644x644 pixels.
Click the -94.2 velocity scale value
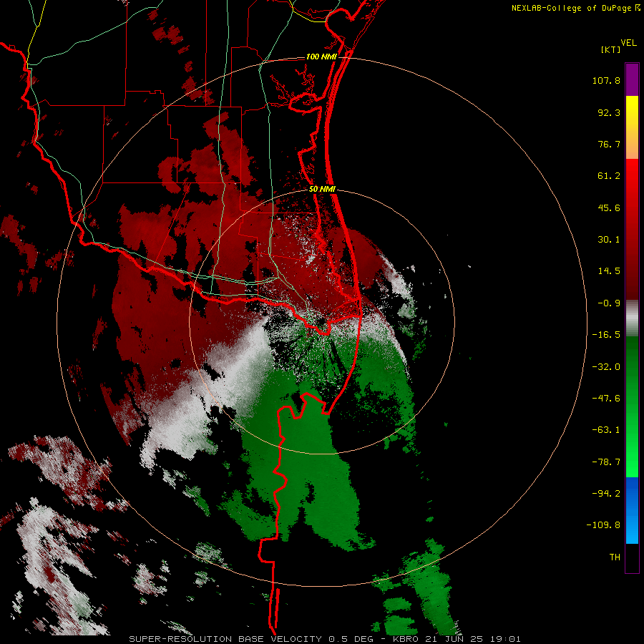coord(606,493)
